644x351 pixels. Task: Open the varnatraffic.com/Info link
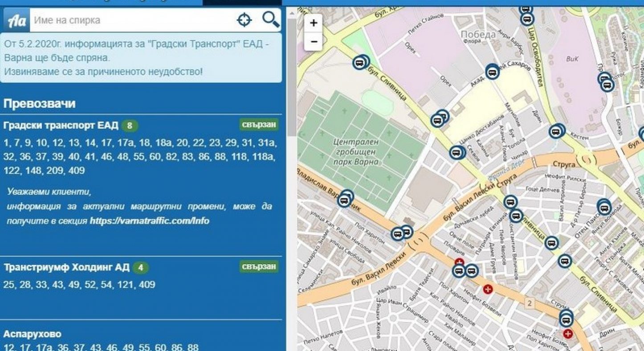(x=149, y=221)
